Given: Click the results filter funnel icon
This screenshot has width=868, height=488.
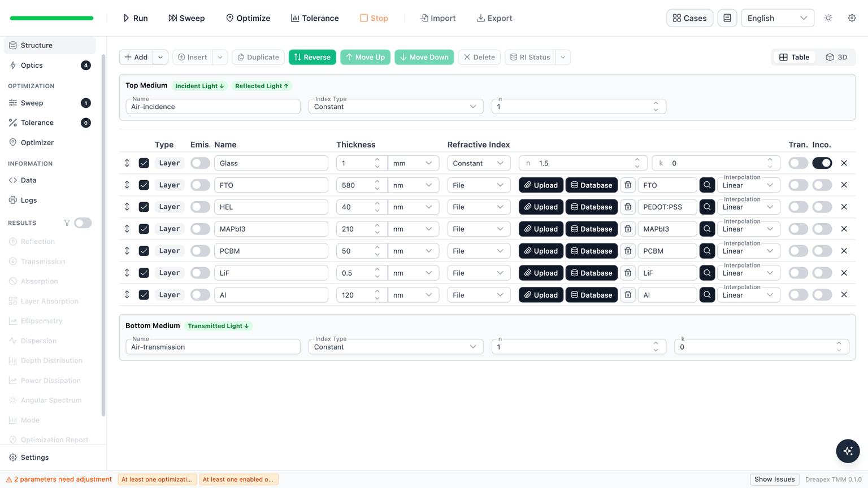Looking at the screenshot, I should pos(67,223).
